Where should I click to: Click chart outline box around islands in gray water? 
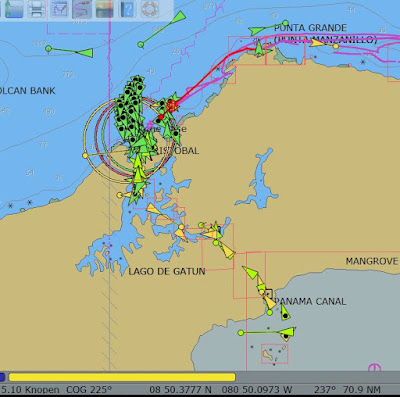(x=275, y=354)
